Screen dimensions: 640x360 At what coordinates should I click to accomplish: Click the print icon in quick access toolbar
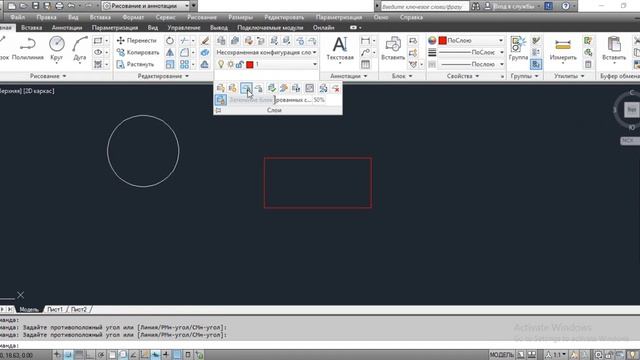point(59,6)
